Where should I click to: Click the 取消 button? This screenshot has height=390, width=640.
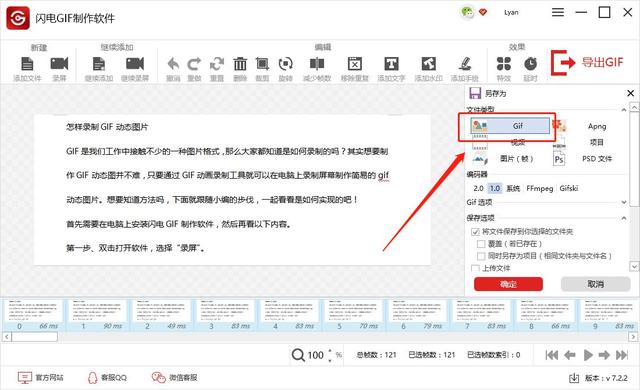tap(596, 284)
